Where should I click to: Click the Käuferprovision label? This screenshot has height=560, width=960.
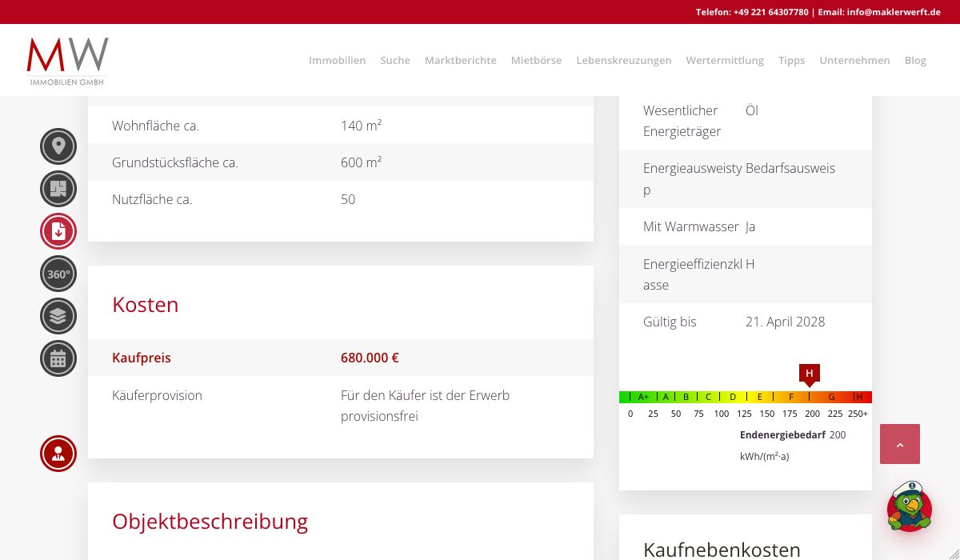point(157,395)
